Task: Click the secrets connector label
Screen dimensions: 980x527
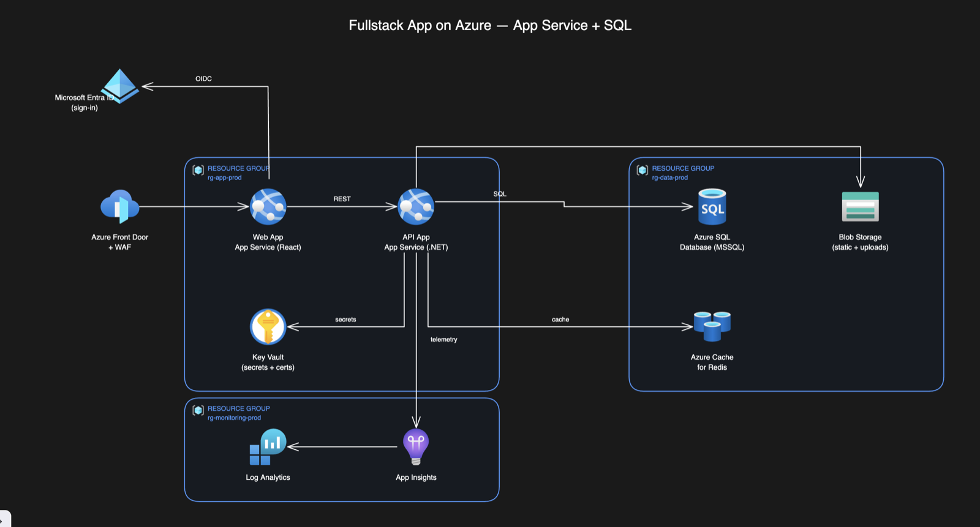Action: 345,320
